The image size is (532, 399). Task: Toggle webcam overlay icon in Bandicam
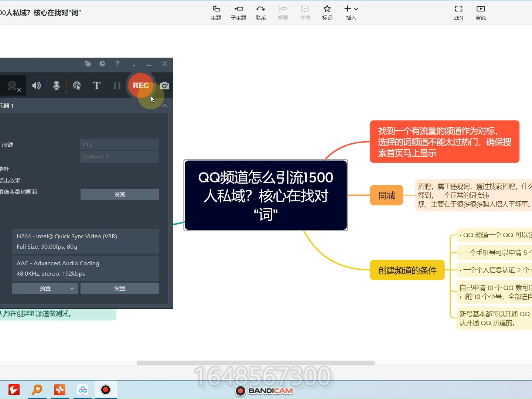tap(14, 86)
